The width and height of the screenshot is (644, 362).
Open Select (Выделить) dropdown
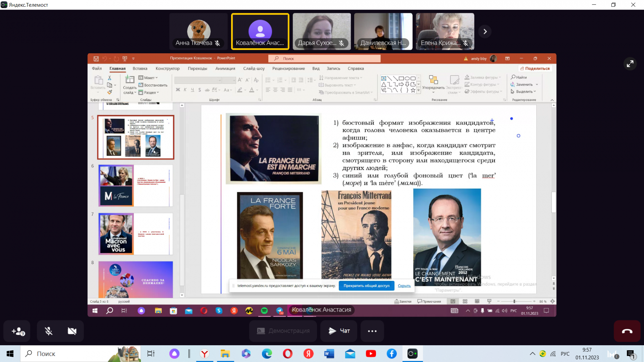point(523,91)
